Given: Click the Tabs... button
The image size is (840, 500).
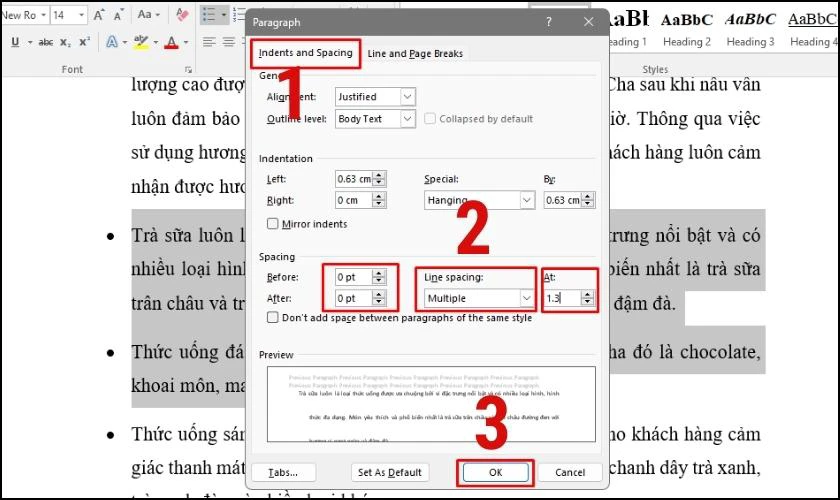Looking at the screenshot, I should pyautogui.click(x=283, y=472).
